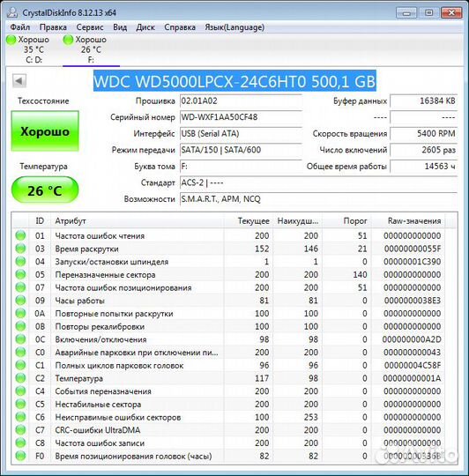
Task: Click the Буква тома field F:
Action: [241, 167]
